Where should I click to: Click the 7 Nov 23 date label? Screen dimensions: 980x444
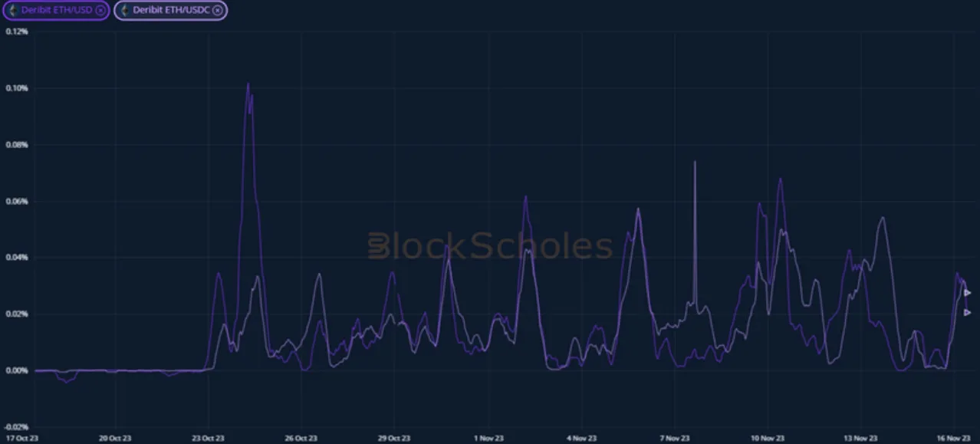click(674, 439)
